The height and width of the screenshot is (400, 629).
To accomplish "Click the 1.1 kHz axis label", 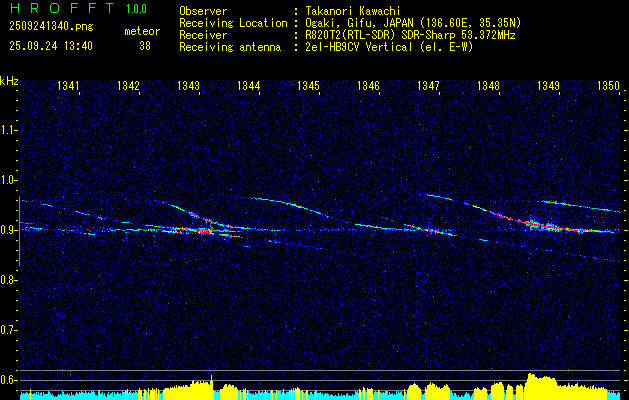I will [x=8, y=130].
